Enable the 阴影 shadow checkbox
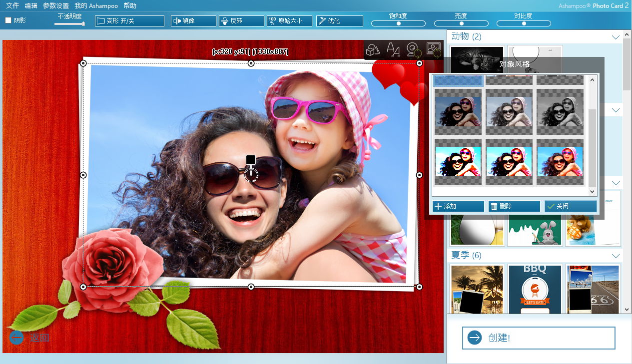Screen dimensions: 632x364 7,20
